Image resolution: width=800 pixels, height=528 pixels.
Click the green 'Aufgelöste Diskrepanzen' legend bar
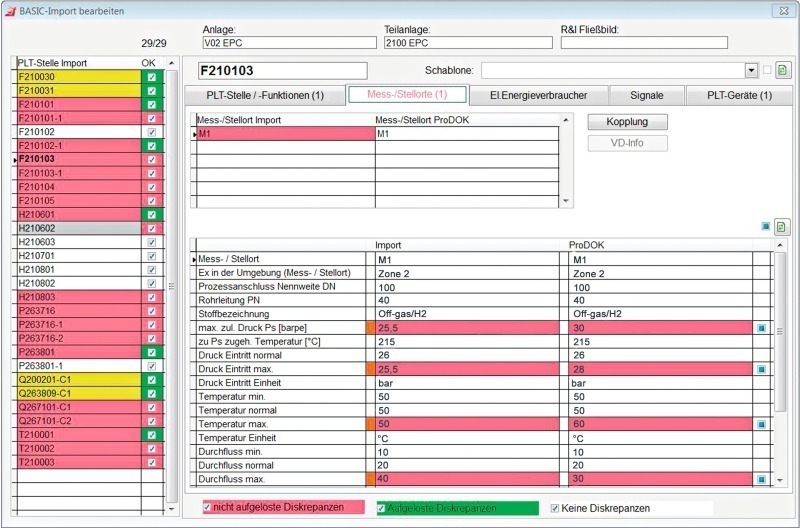tap(457, 508)
